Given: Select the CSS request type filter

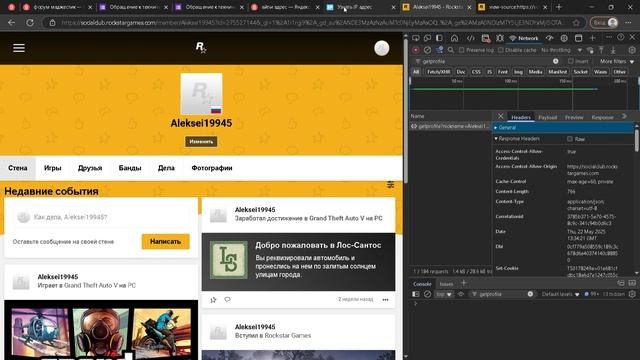Looking at the screenshot, I should 476,72.
